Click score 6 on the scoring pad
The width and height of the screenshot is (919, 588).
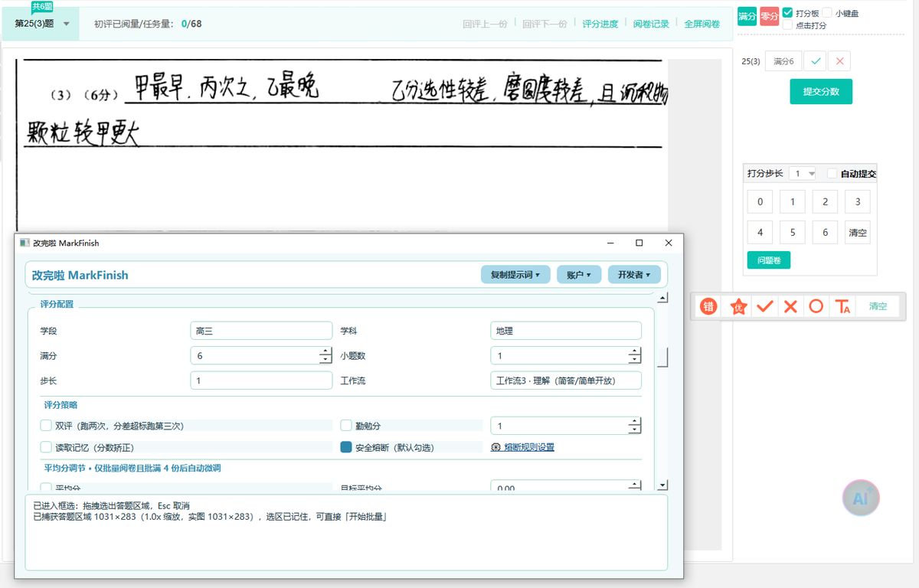[825, 232]
